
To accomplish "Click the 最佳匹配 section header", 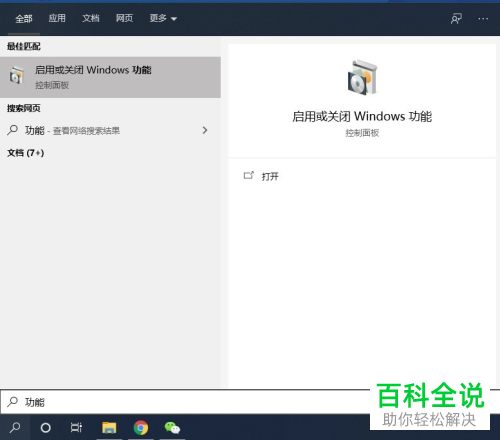I will tap(24, 46).
